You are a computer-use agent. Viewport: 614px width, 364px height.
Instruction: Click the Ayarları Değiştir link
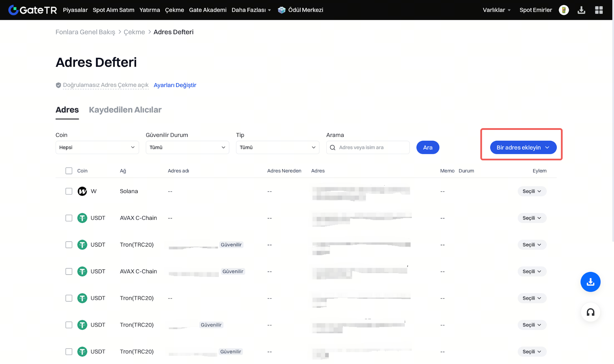pos(175,85)
